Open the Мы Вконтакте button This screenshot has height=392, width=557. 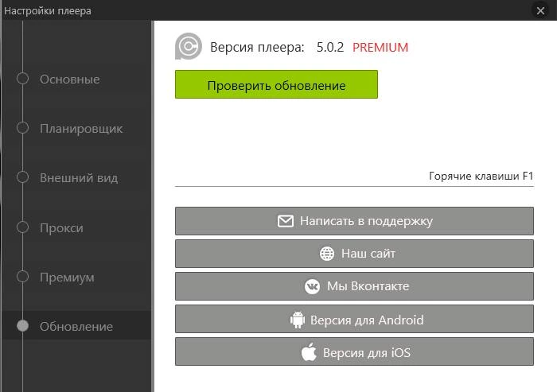coord(354,286)
